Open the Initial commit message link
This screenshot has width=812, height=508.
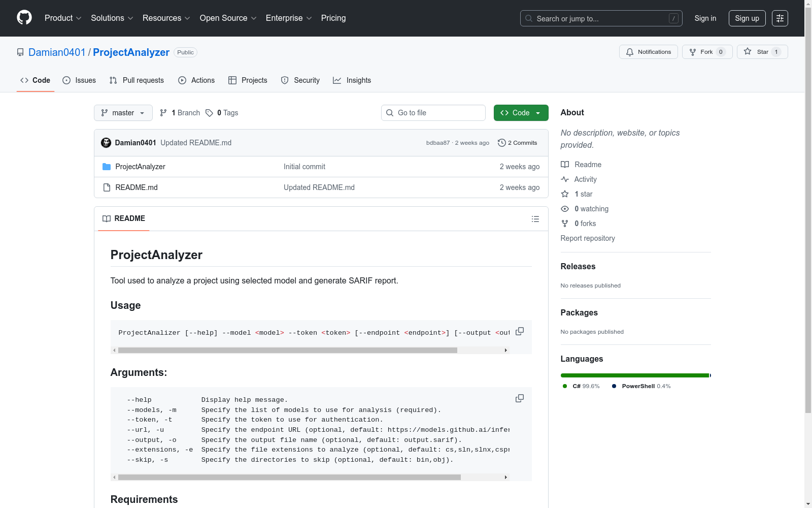click(x=304, y=167)
